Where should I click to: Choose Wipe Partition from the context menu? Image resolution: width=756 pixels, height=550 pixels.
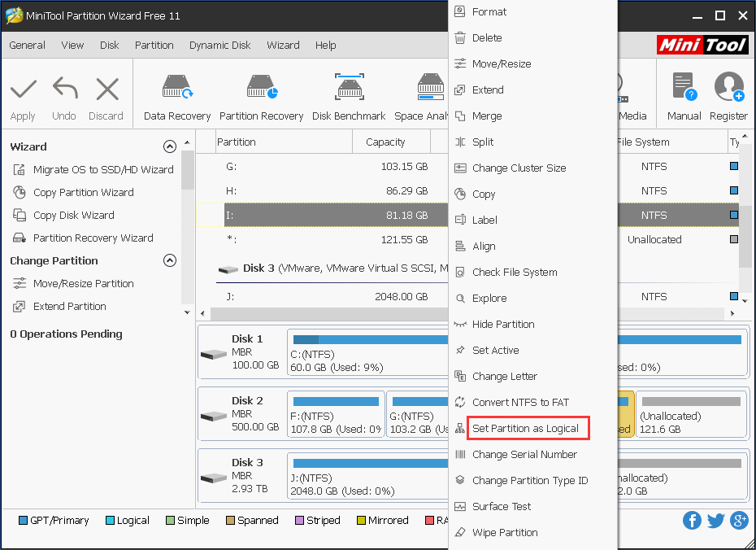505,532
